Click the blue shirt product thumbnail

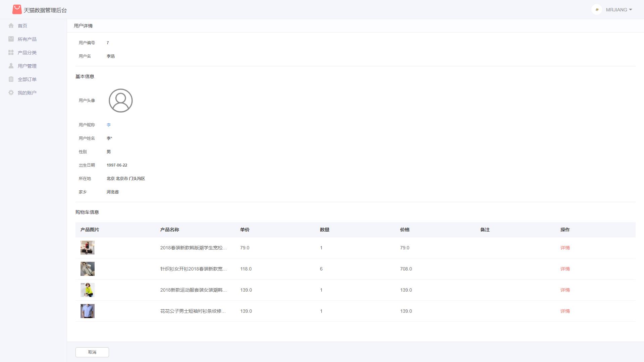[87, 311]
